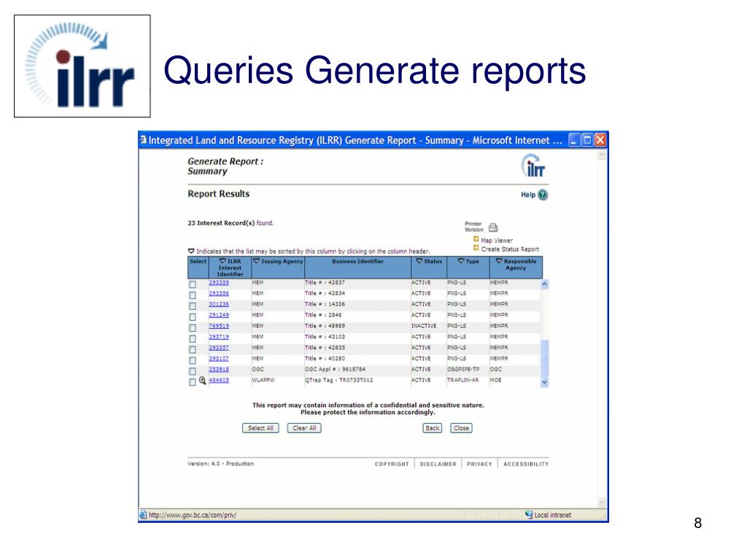Tick the checkbox for record 293357
Viewport: 747px width, 560px height.
[193, 350]
